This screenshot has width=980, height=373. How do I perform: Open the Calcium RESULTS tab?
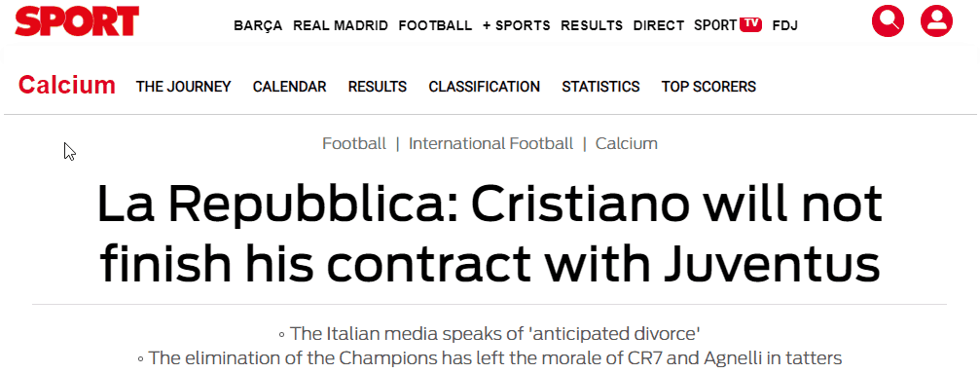click(x=378, y=87)
